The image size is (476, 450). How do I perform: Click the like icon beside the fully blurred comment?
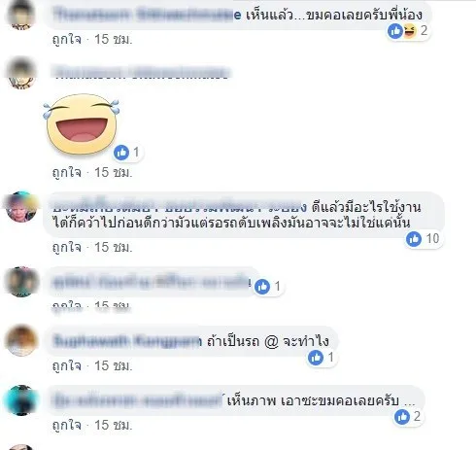pyautogui.click(x=262, y=287)
